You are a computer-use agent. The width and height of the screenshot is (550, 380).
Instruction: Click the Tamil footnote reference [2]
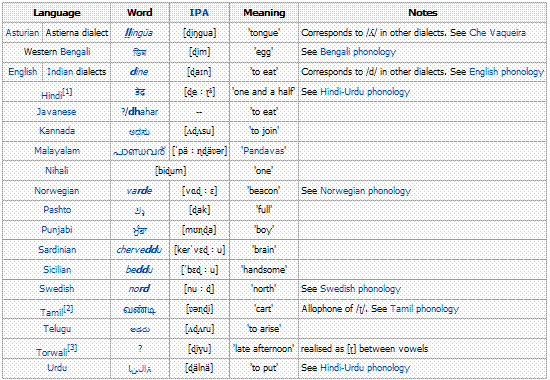pos(68,309)
